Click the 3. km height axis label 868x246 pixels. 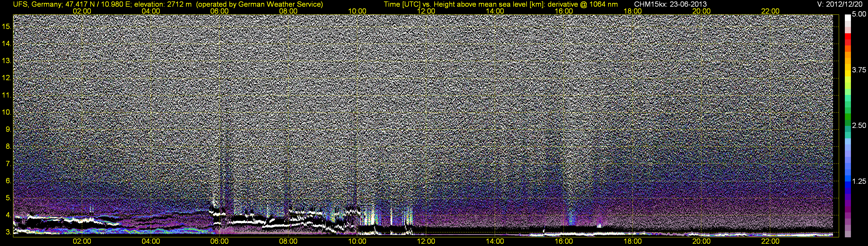(x=8, y=232)
